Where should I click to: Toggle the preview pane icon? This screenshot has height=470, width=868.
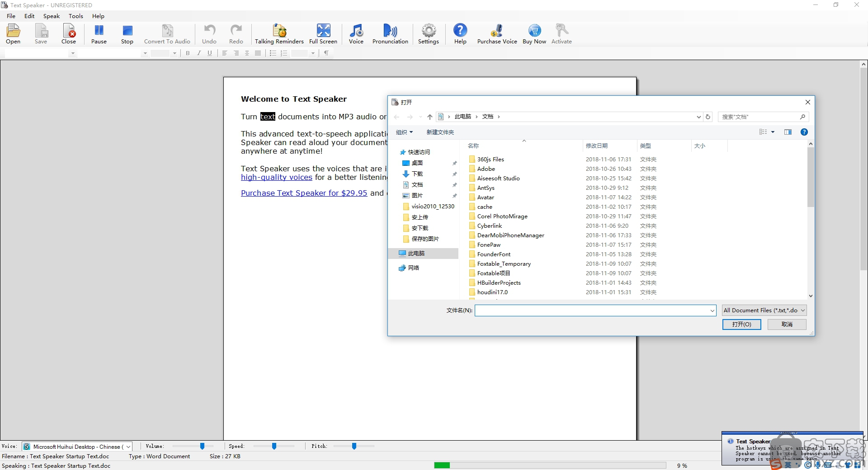[788, 132]
